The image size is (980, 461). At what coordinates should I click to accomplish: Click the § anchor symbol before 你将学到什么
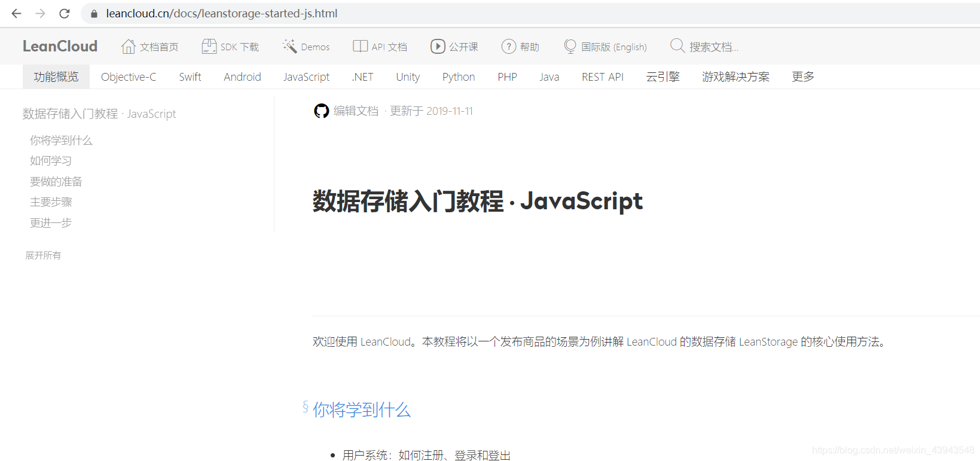point(306,407)
